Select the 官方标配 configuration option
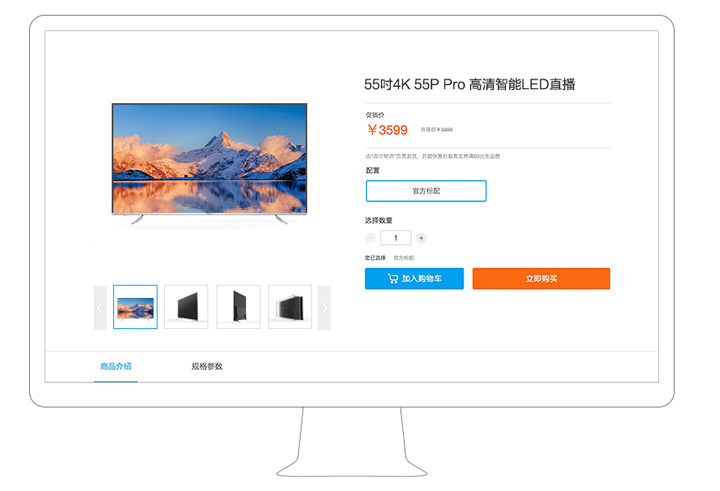Screen dimensions: 720x491 [426, 191]
